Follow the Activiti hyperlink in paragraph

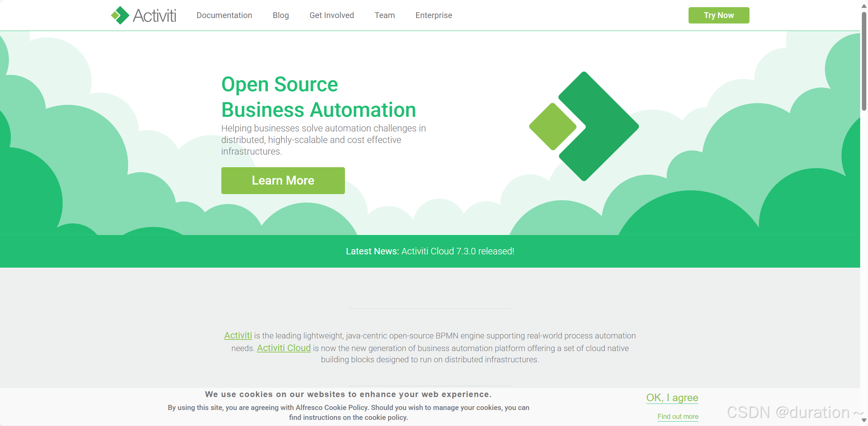point(238,335)
